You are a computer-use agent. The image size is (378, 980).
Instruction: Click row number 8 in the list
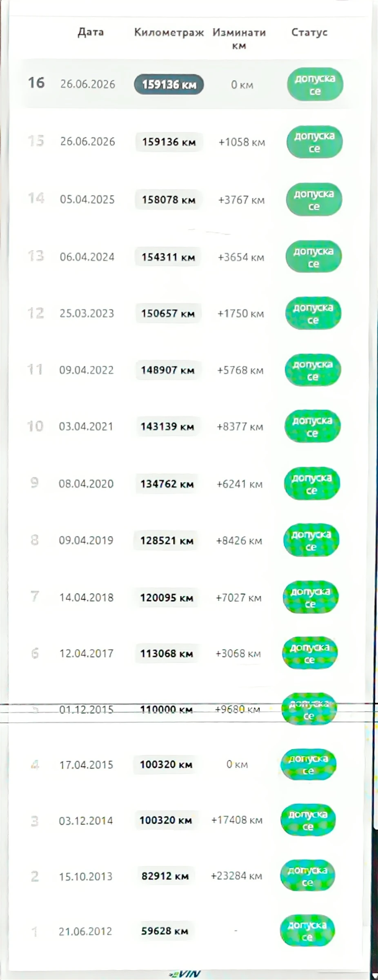pyautogui.click(x=35, y=540)
